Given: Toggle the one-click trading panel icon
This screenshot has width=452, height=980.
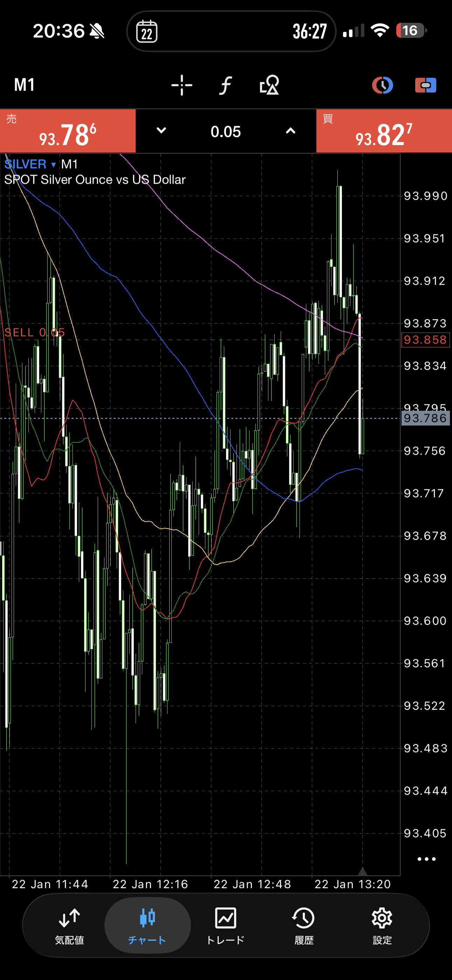Looking at the screenshot, I should 425,85.
